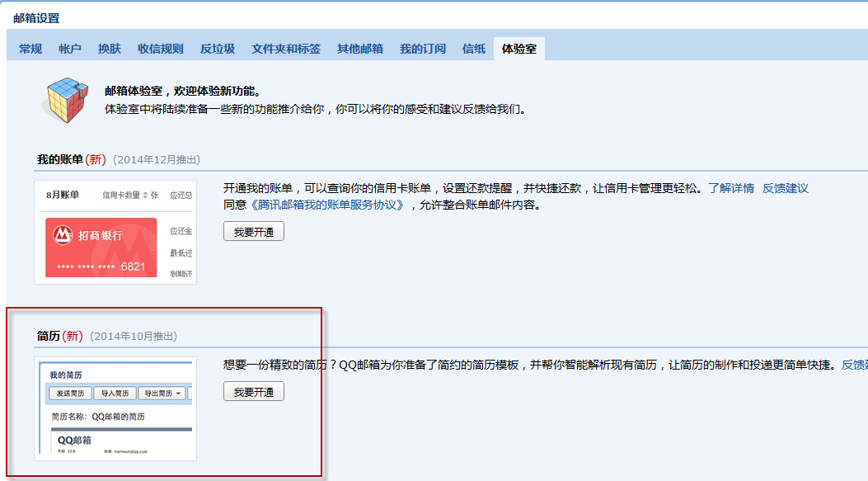Select the 反垃圾 tab

coord(218,49)
